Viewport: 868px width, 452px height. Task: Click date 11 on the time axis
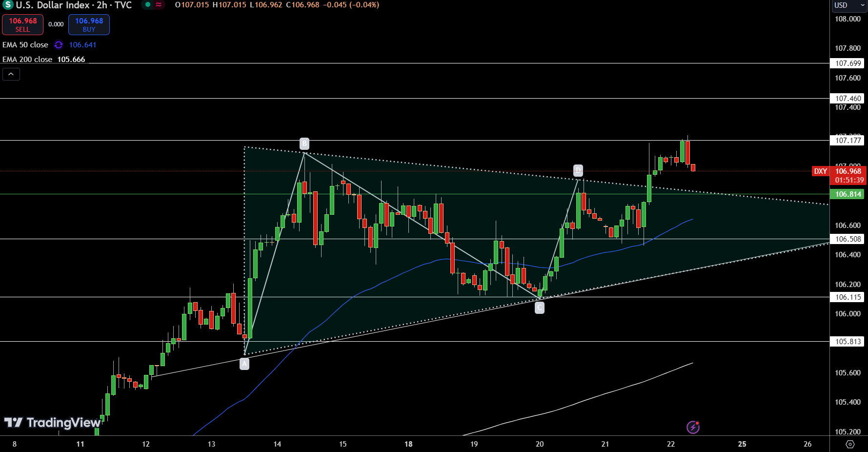pyautogui.click(x=80, y=444)
